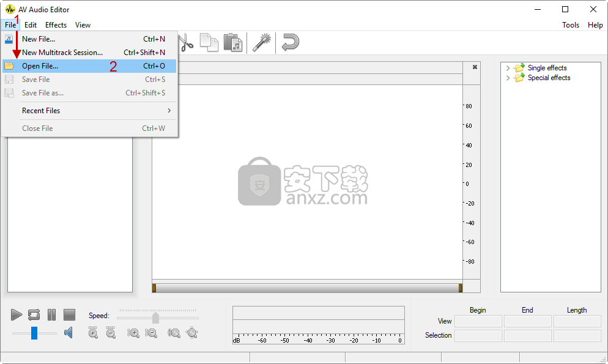Click the Paste clipboard toolbar icon
608x364 pixels.
[x=233, y=42]
